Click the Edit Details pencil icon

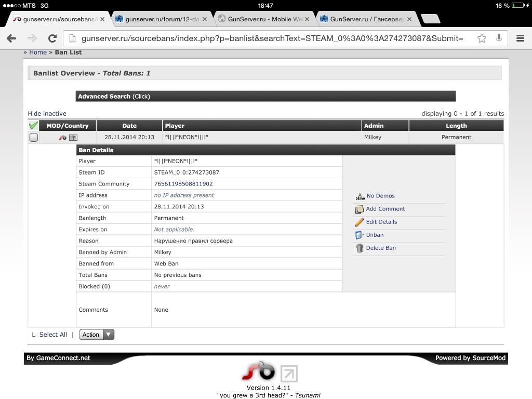click(360, 222)
